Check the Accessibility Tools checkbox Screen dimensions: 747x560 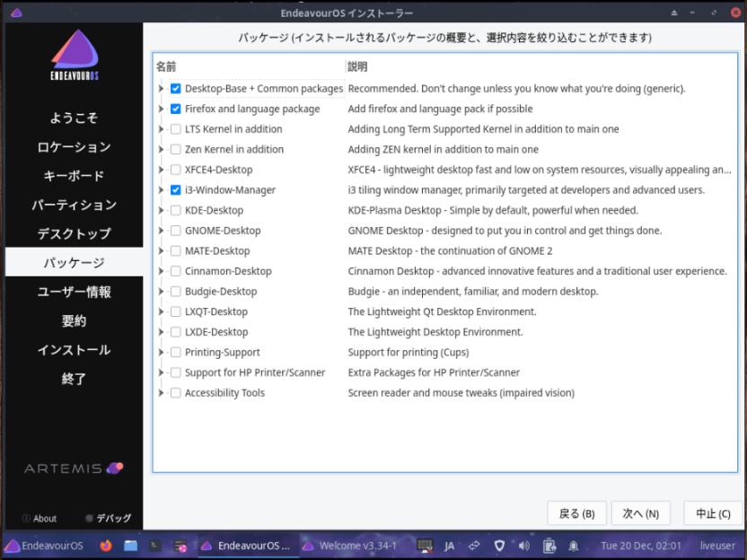[x=176, y=393]
